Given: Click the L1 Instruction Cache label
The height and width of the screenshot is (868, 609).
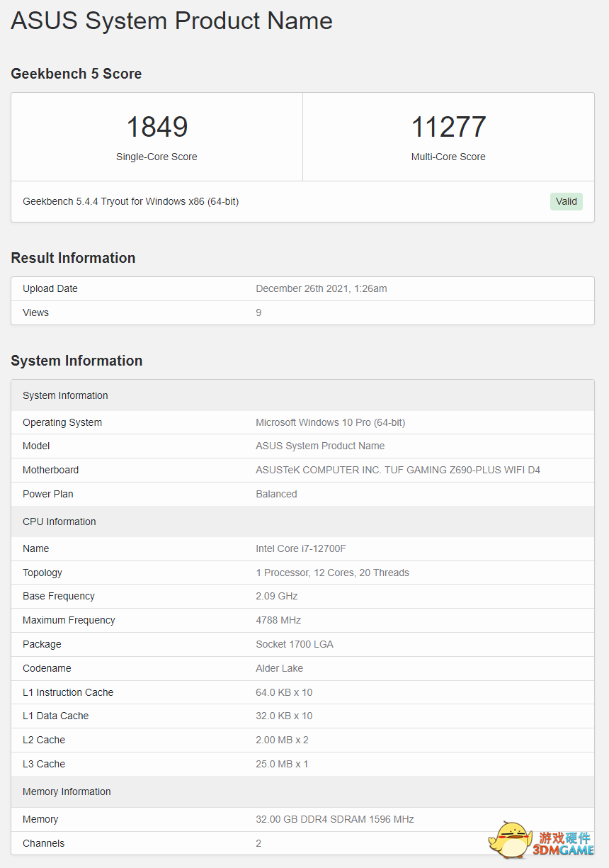Looking at the screenshot, I should [x=68, y=692].
